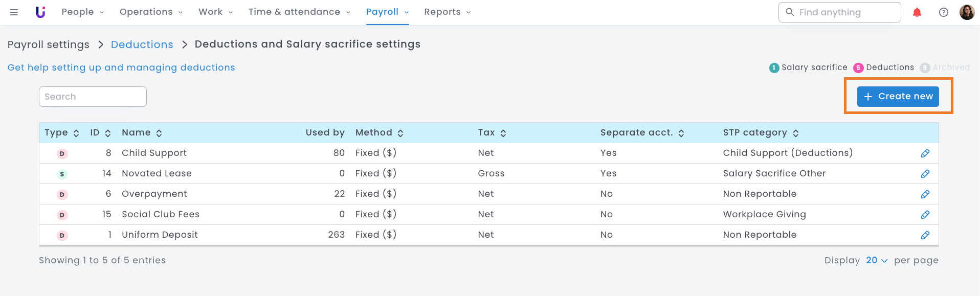
Task: Toggle the Salary sacrifice filter
Action: tap(808, 67)
